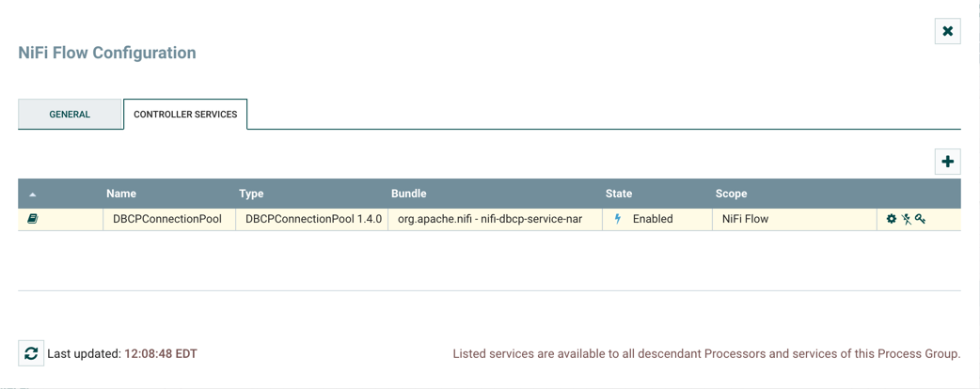Image resolution: width=980 pixels, height=389 pixels.
Task: Refresh the controller services list
Action: [31, 354]
